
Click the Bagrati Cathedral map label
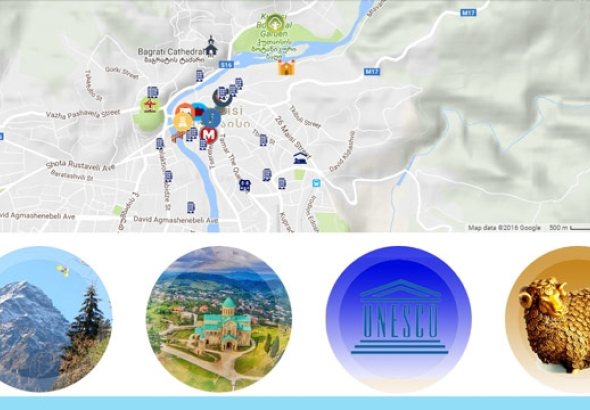(x=171, y=52)
